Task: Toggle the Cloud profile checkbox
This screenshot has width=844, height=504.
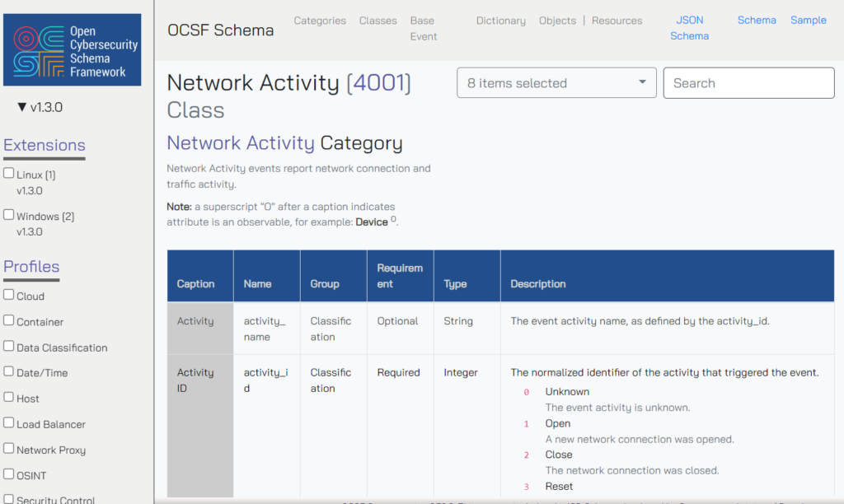Action: click(9, 295)
